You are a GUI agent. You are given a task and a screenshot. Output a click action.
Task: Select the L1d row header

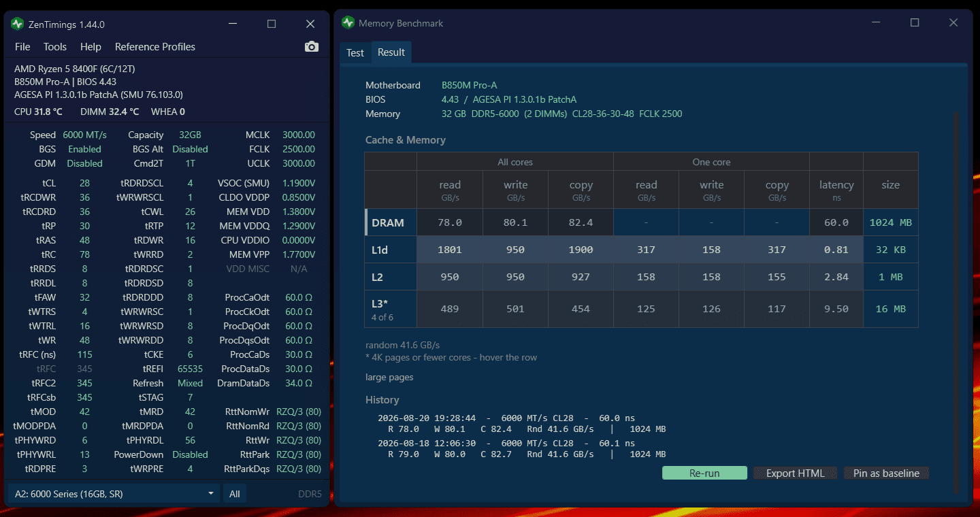(x=391, y=250)
